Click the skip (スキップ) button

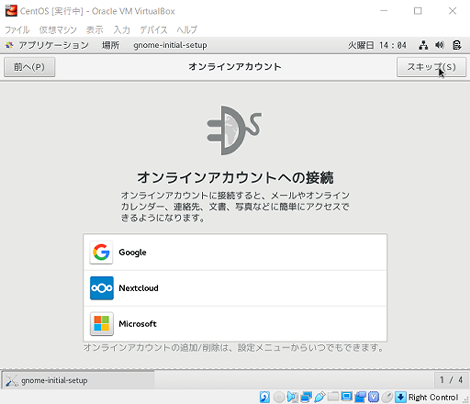coord(431,67)
